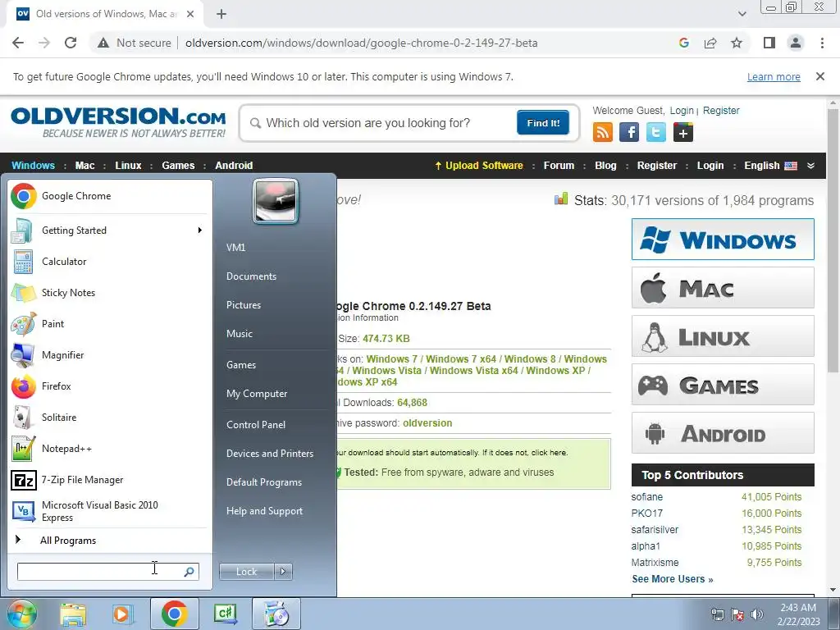Click See More Users link

[x=673, y=579]
